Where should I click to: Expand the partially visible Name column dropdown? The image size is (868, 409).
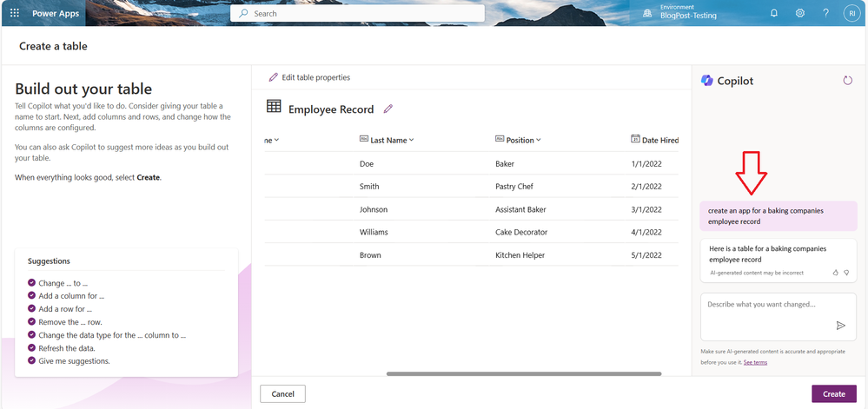tap(276, 140)
